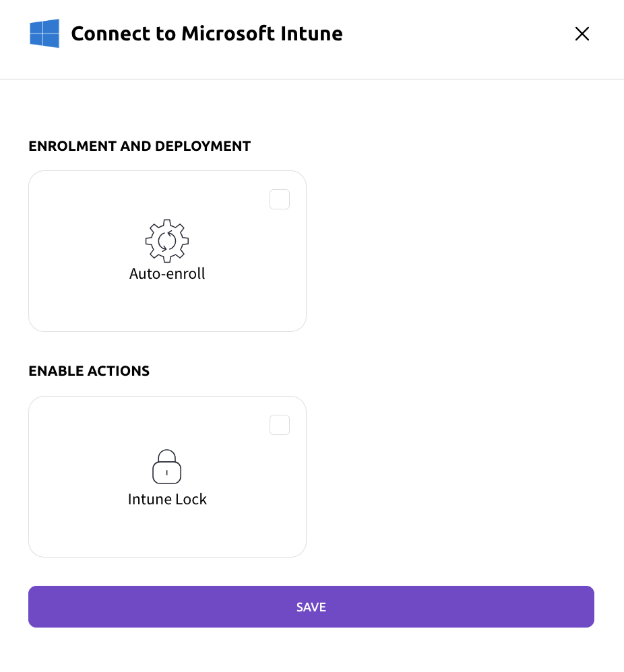This screenshot has height=672, width=624.
Task: Toggle the checkbox in the enrollment card
Action: pos(279,199)
